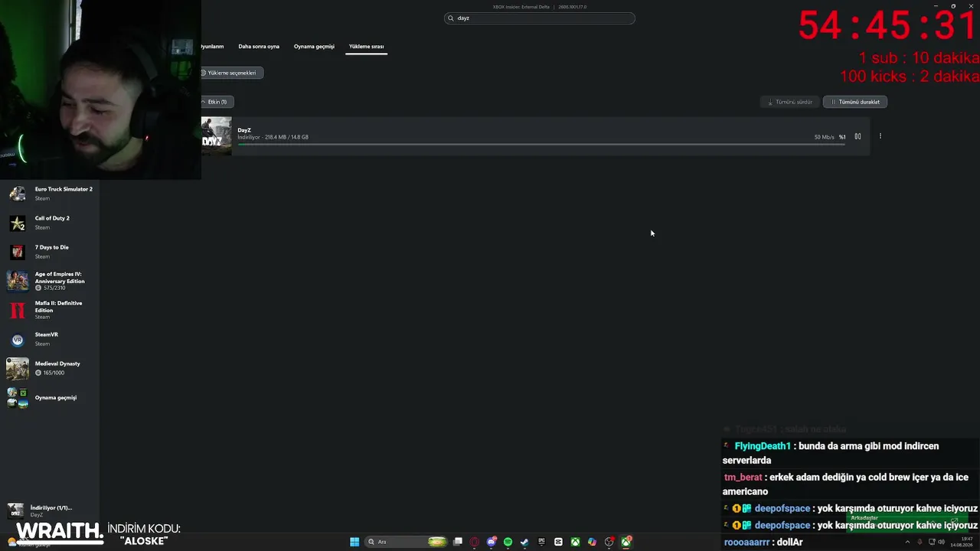Select the Call of Duty 2 title text
Image resolution: width=980 pixels, height=551 pixels.
point(52,218)
